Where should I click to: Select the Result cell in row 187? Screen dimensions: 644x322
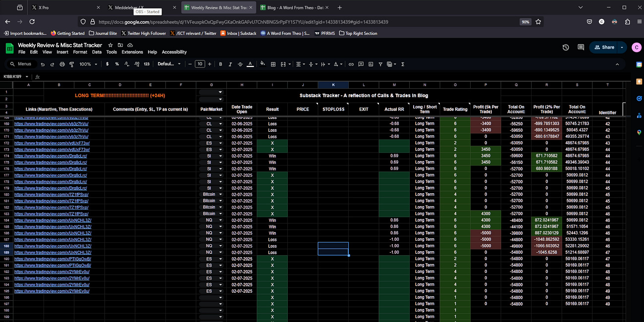272,239
